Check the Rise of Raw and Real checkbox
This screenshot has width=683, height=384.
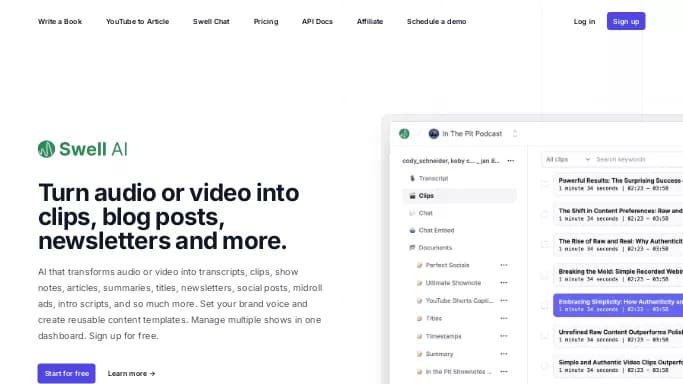pyautogui.click(x=544, y=245)
